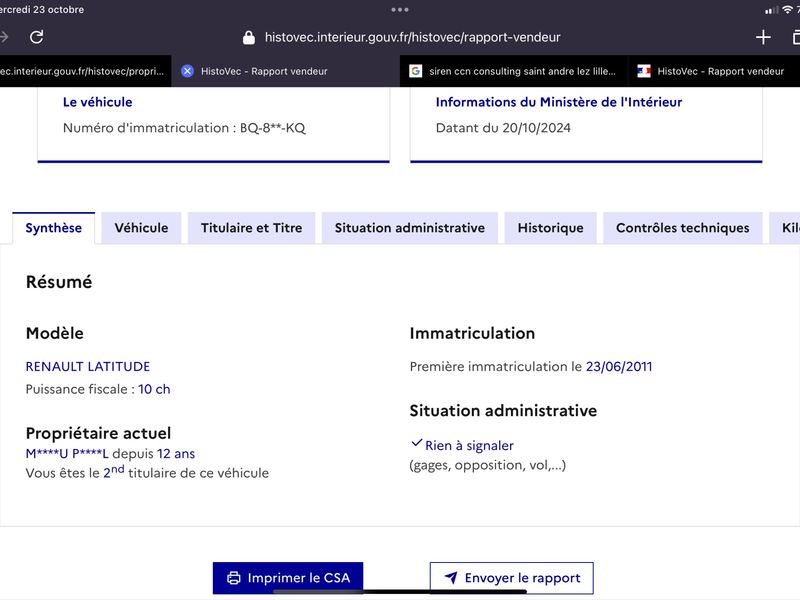This screenshot has height=600, width=800.
Task: Open the Véhicule tab
Action: (141, 228)
